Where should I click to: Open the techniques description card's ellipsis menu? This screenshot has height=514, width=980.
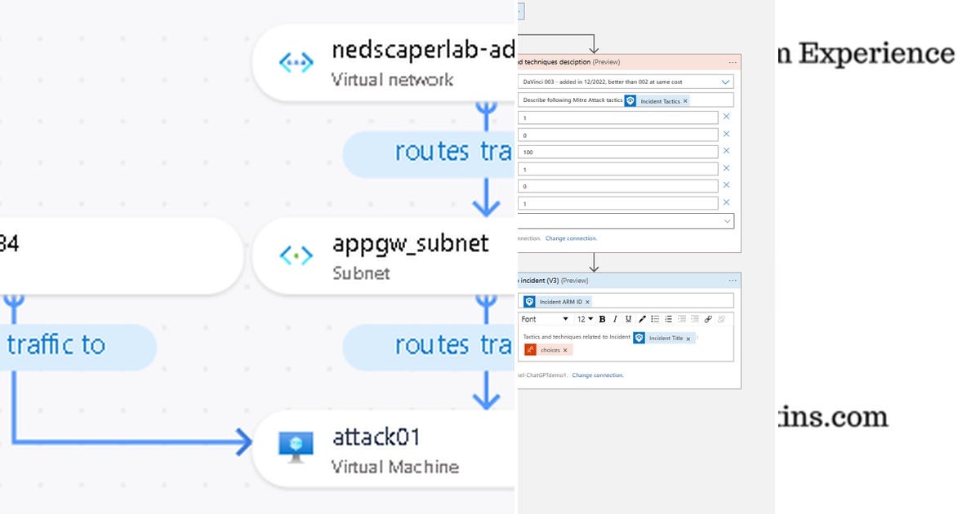click(x=732, y=62)
